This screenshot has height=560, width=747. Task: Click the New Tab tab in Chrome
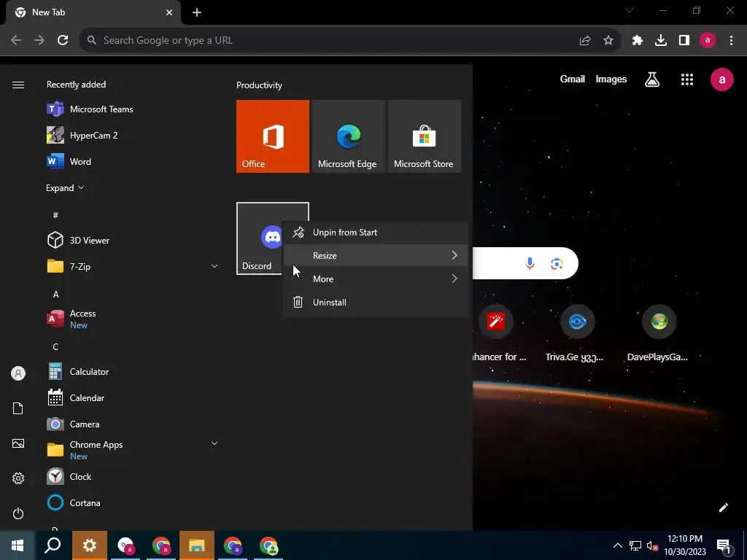[x=93, y=12]
